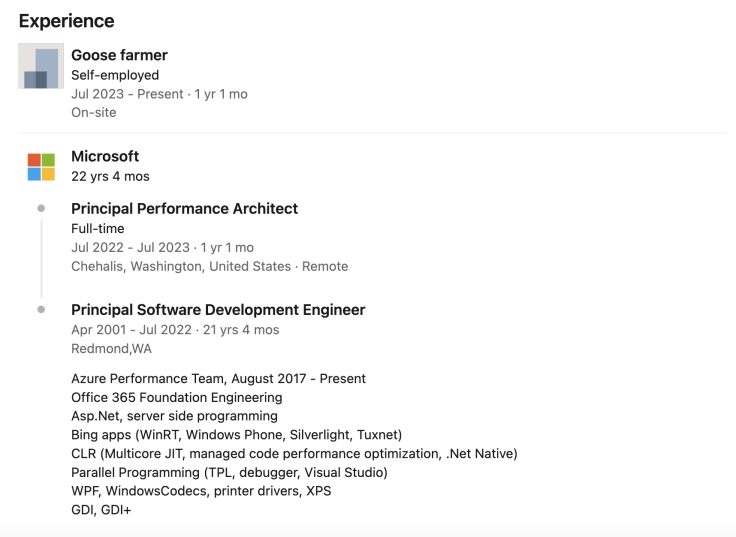Click the CLR Multicore JIT description line
736x537 pixels.
[294, 454]
